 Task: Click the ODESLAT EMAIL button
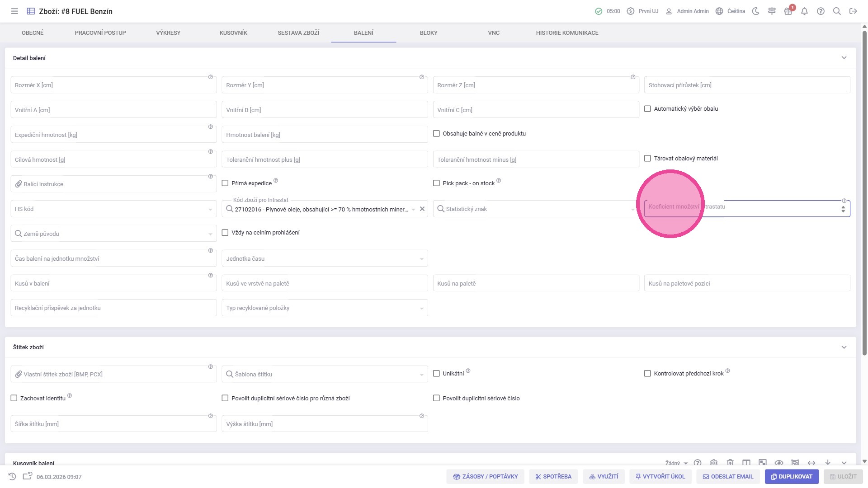[x=728, y=476]
